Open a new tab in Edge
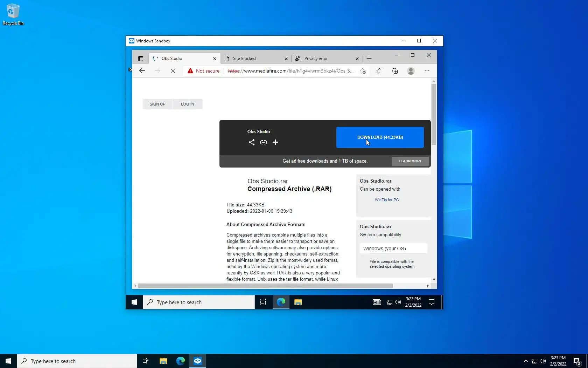The height and width of the screenshot is (368, 588). click(369, 59)
